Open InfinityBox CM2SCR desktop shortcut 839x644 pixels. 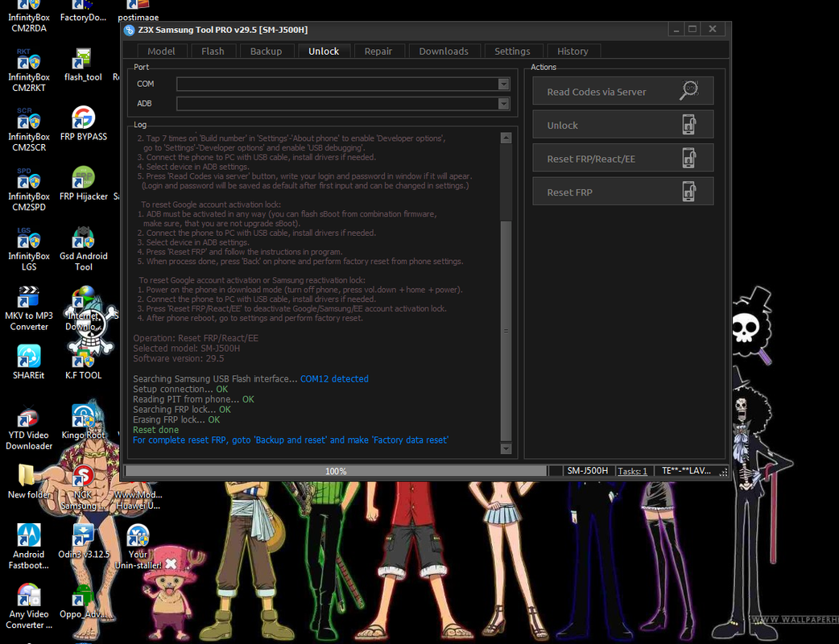(x=29, y=130)
